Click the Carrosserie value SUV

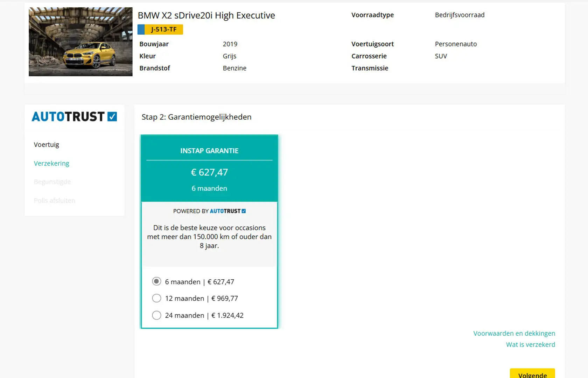click(441, 56)
